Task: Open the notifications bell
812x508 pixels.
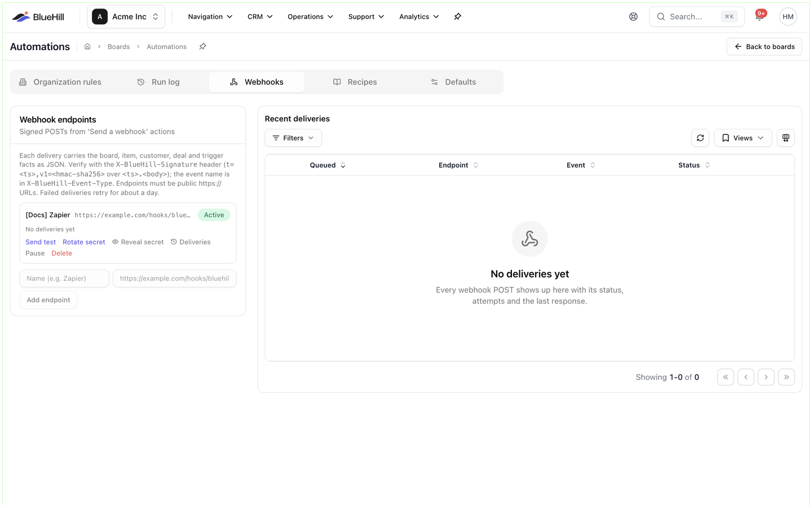Action: coord(760,17)
